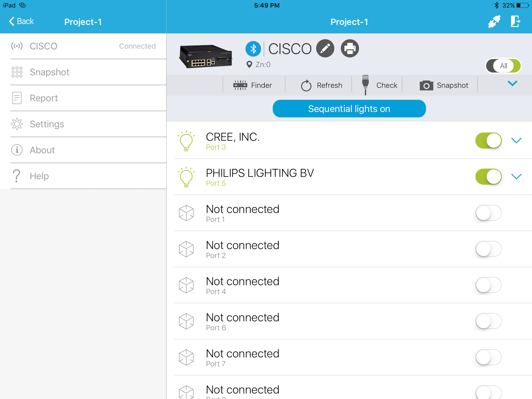532x399 pixels.
Task: Expand CREE, INC. Port 3 details chevron
Action: point(516,140)
